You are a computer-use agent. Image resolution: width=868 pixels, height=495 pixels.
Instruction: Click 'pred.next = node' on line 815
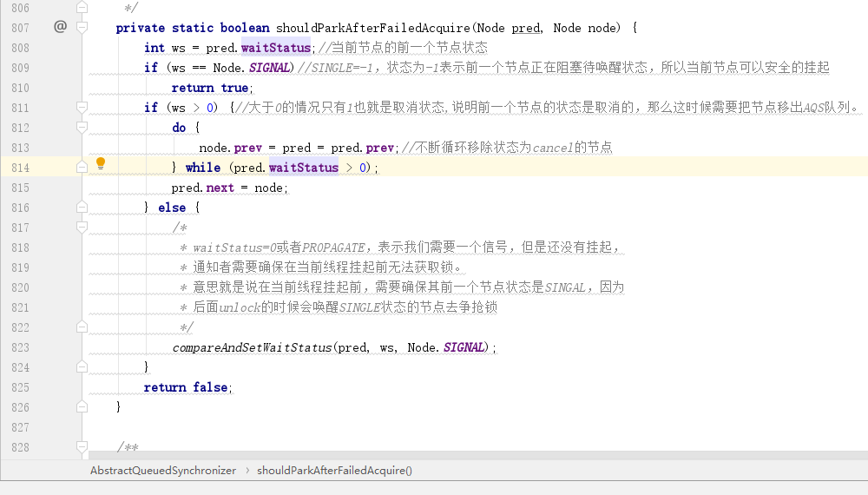click(227, 188)
